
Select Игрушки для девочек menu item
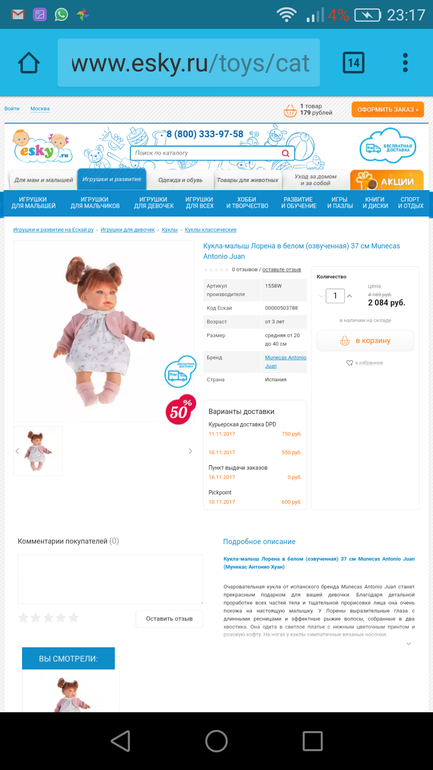coord(154,203)
